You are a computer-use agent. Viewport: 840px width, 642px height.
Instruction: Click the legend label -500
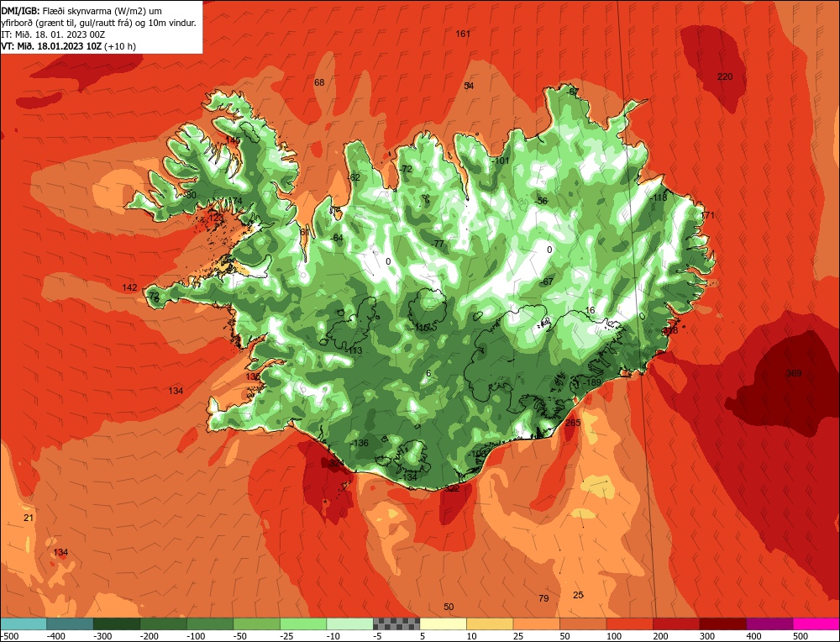click(9, 636)
